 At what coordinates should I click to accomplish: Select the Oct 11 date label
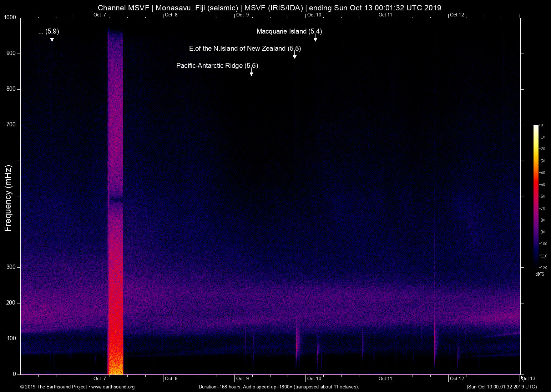click(386, 378)
